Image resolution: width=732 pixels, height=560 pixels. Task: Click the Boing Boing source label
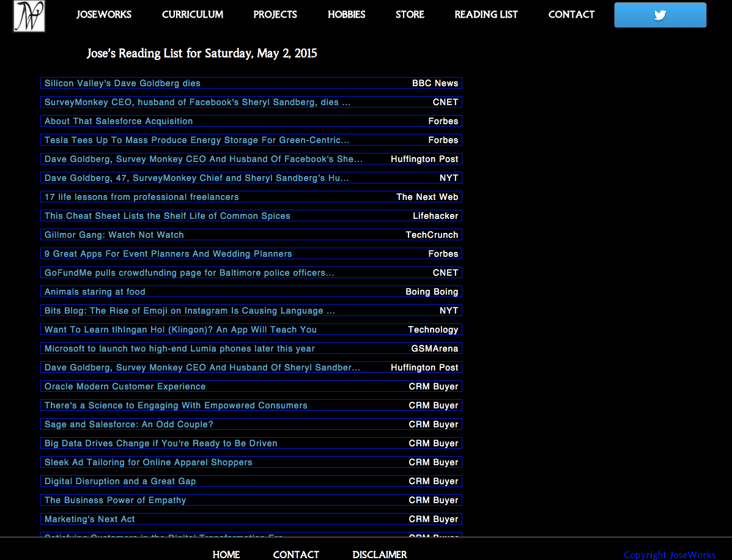pos(432,292)
